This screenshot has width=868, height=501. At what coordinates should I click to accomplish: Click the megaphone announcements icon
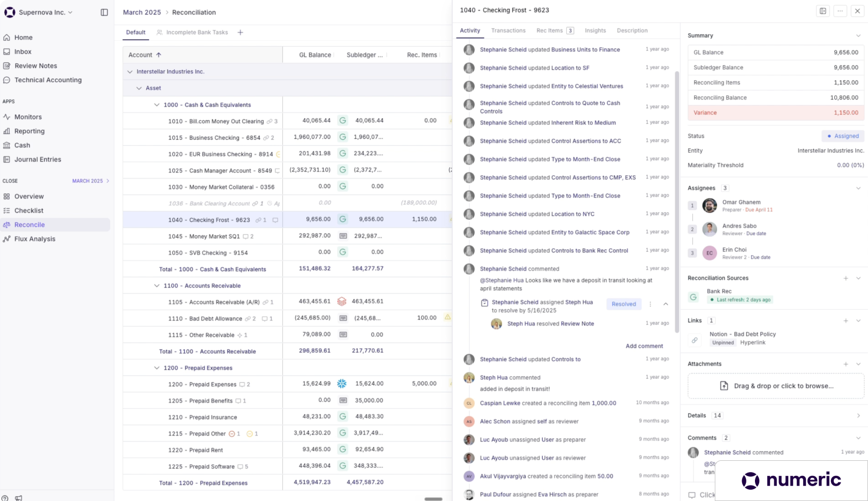[19, 498]
